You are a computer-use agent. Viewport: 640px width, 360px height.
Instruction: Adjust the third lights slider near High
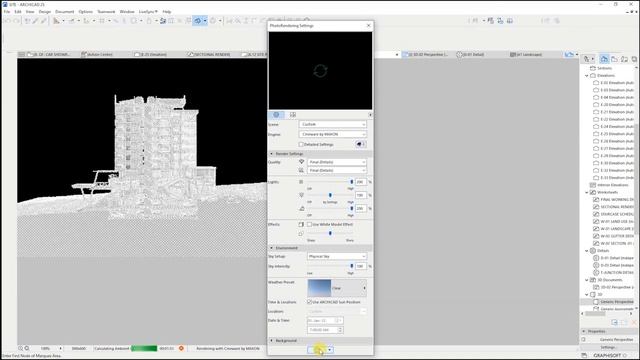351,208
